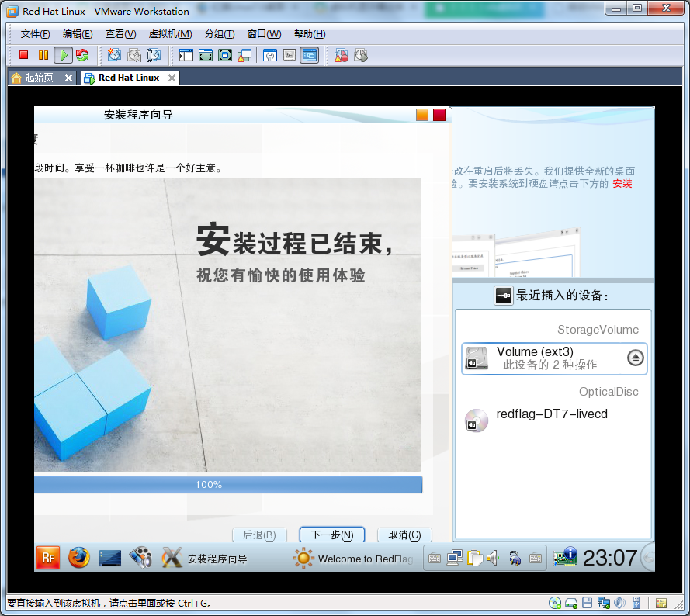Click the speaker volume tray icon
690x616 pixels.
(x=494, y=559)
